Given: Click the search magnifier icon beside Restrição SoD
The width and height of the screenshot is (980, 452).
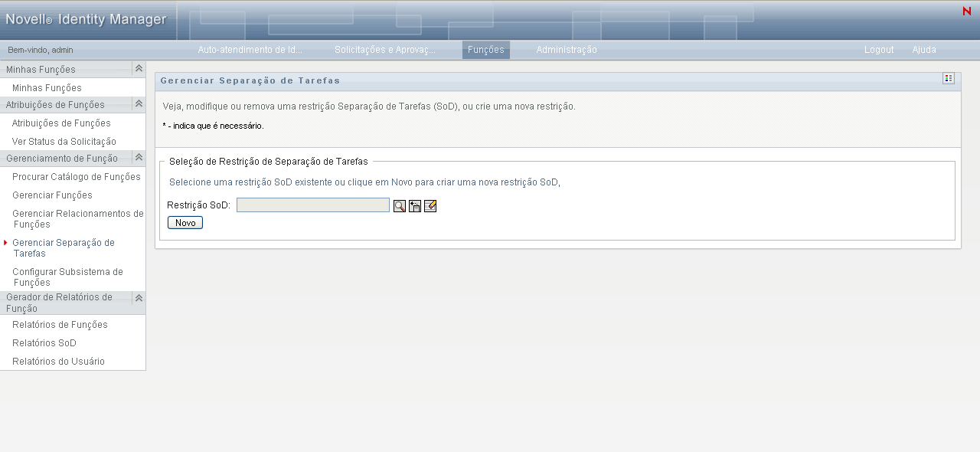Looking at the screenshot, I should (400, 206).
